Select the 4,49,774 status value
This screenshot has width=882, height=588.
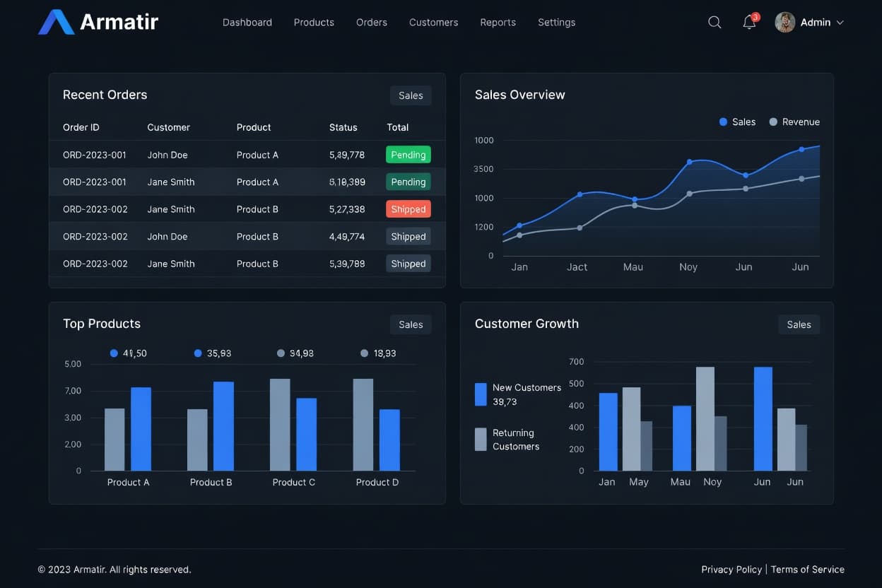click(347, 237)
